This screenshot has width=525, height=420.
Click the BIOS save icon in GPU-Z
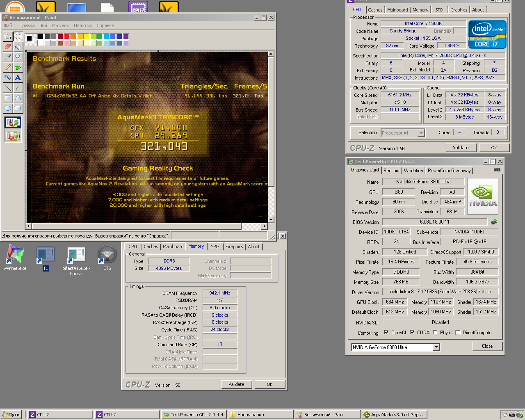[494, 221]
